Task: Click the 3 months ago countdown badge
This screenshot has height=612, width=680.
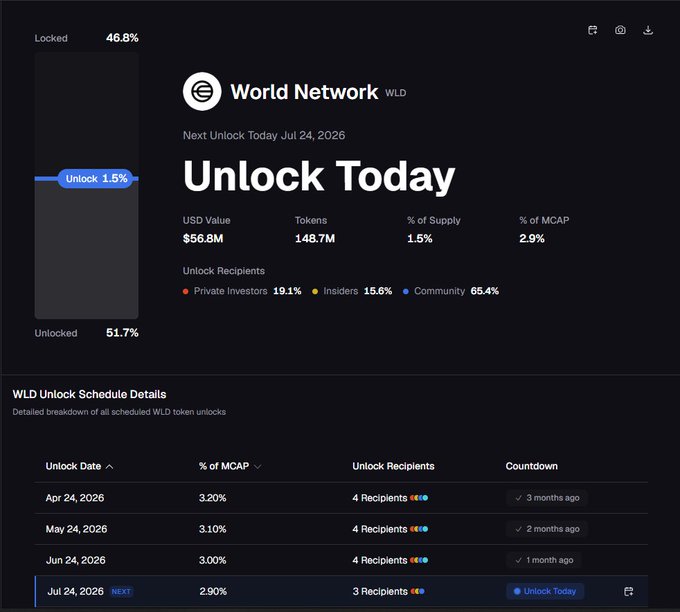Action: coord(547,498)
